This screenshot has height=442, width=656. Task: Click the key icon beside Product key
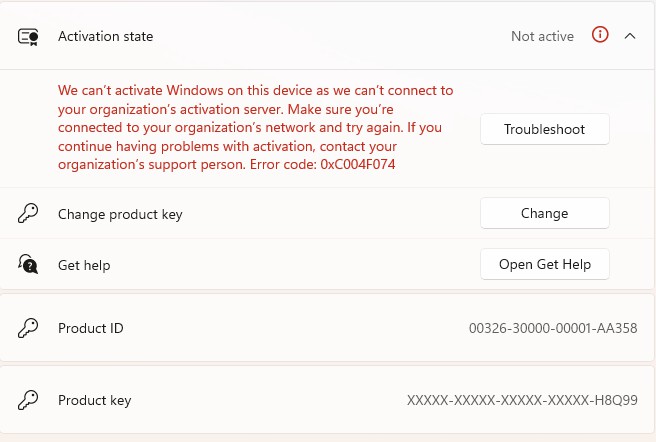click(x=28, y=400)
